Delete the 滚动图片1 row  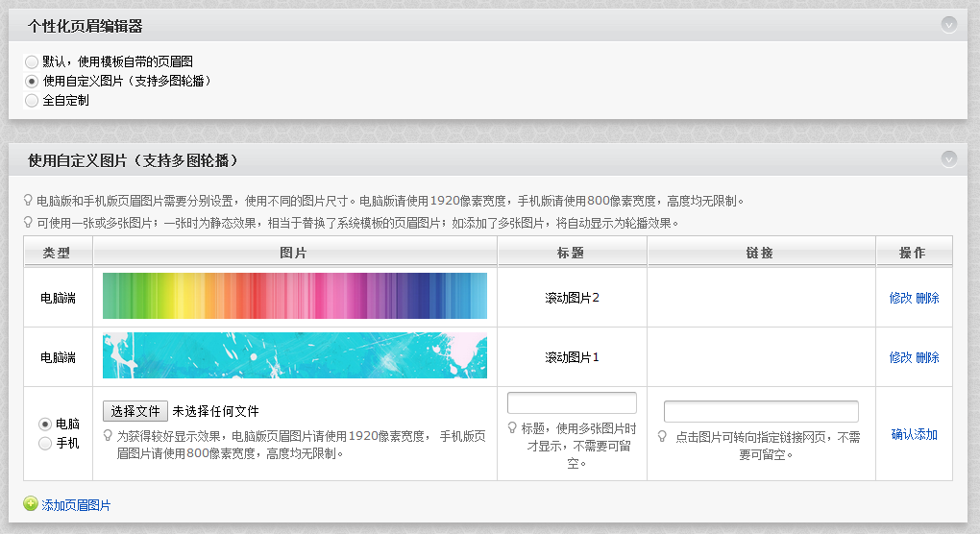click(927, 357)
